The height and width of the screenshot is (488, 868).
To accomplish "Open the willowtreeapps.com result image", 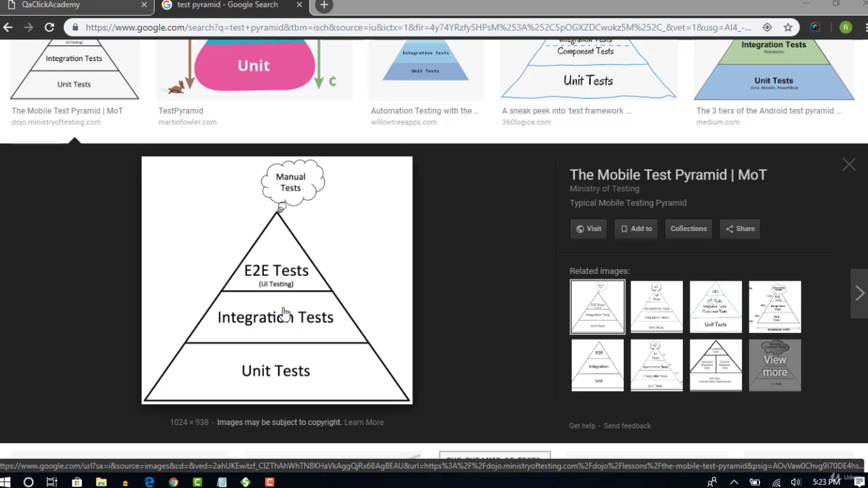I will [425, 70].
